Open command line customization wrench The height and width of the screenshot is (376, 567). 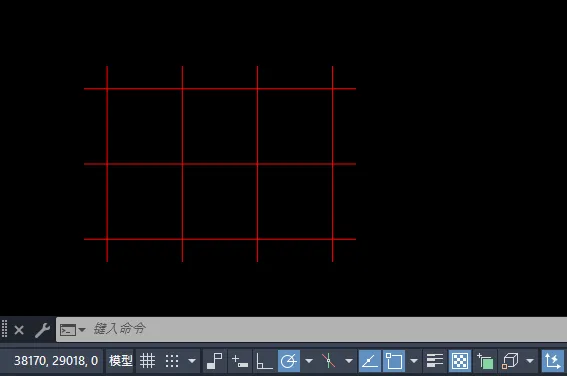click(43, 330)
